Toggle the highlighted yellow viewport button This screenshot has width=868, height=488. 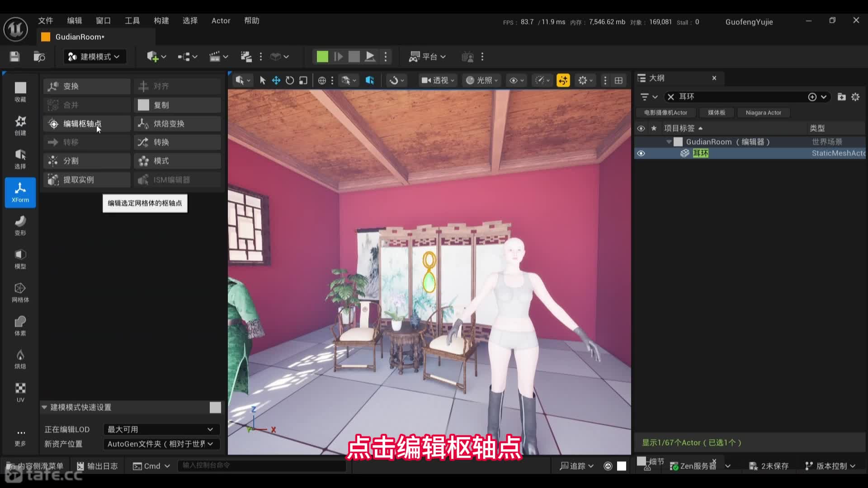click(563, 80)
